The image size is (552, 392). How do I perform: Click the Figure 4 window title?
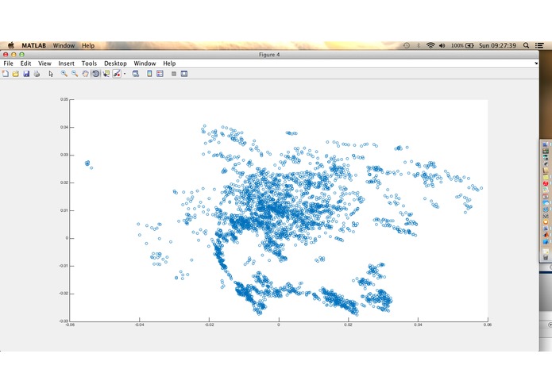[x=269, y=55]
